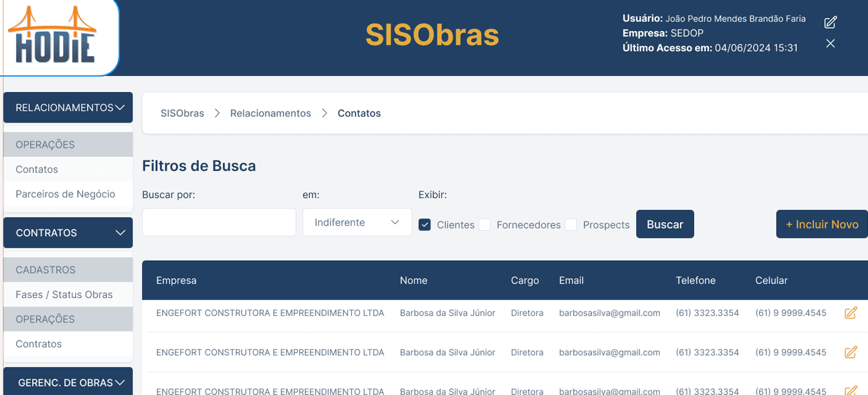Check the Prospects checkbox
Viewport: 868px width, 395px height.
pyautogui.click(x=571, y=225)
